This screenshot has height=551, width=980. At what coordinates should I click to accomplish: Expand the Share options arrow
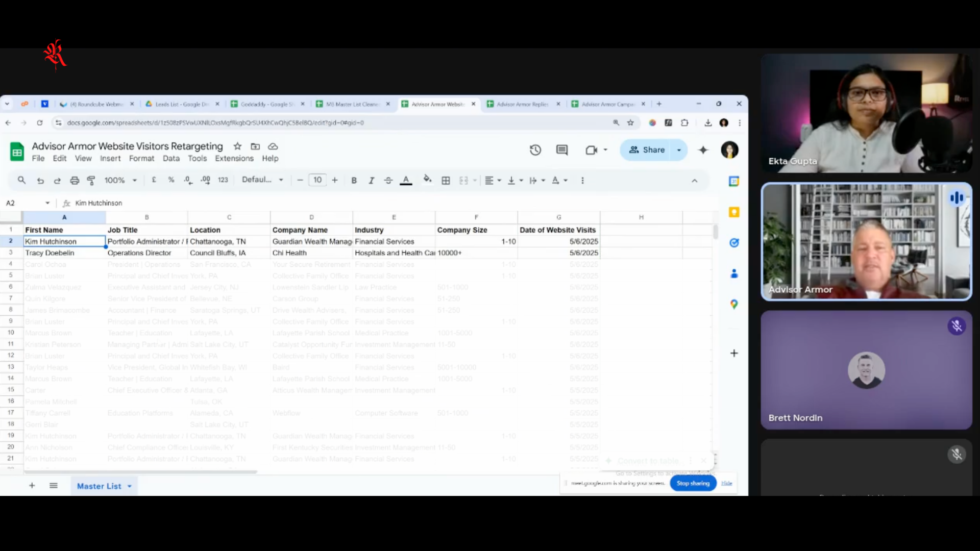click(x=679, y=150)
